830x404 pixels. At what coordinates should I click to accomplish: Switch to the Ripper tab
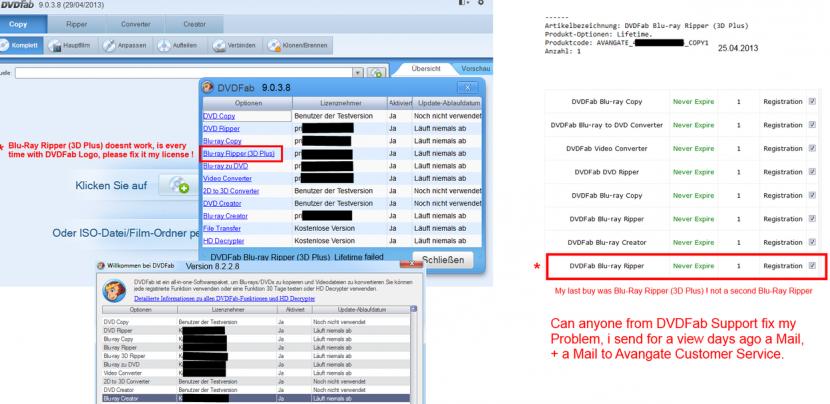pyautogui.click(x=77, y=24)
